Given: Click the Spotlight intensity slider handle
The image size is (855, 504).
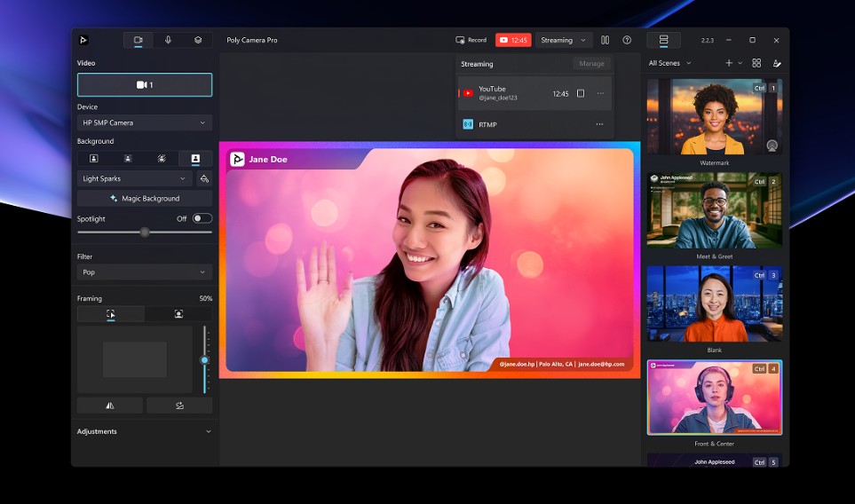Looking at the screenshot, I should coord(145,232).
